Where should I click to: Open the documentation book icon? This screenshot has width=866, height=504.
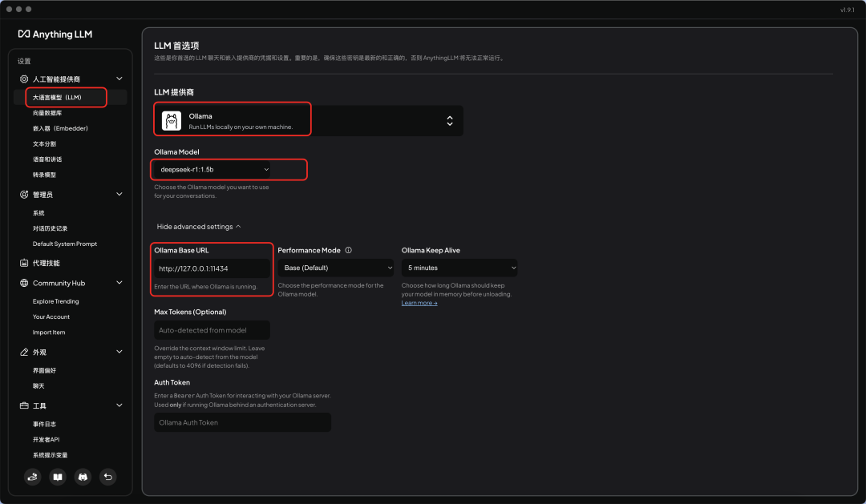[x=58, y=477]
